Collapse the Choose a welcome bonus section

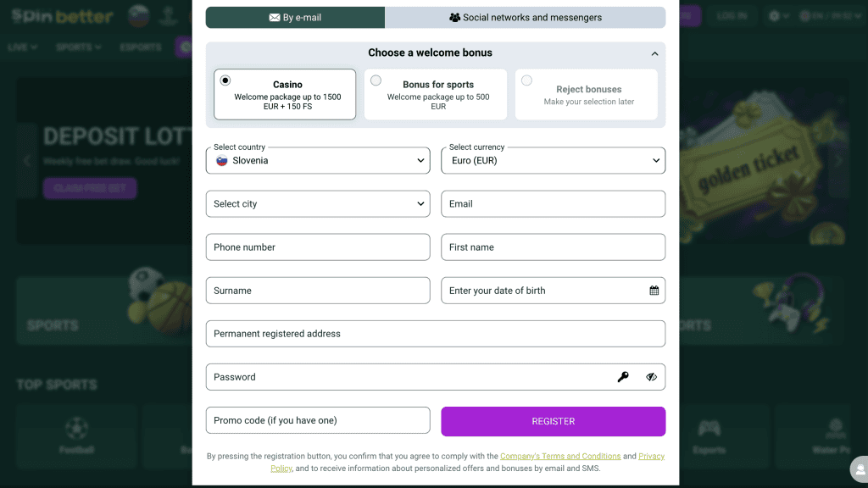coord(654,53)
